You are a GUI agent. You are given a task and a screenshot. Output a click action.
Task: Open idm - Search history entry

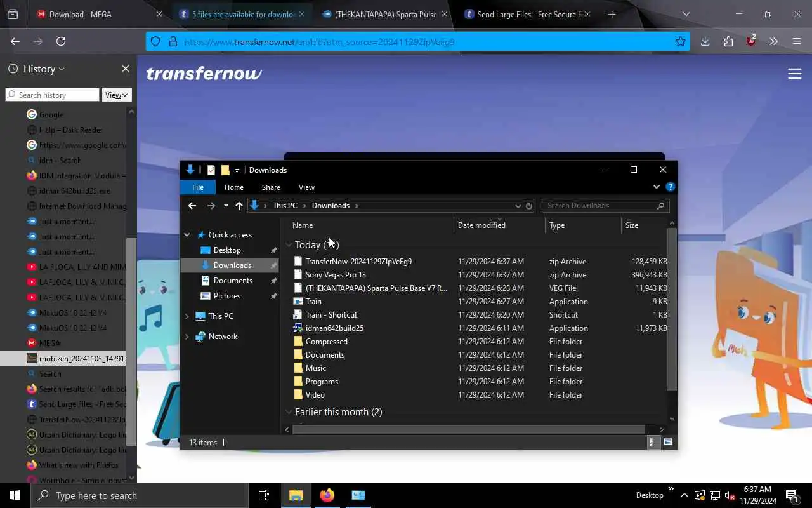click(x=60, y=160)
